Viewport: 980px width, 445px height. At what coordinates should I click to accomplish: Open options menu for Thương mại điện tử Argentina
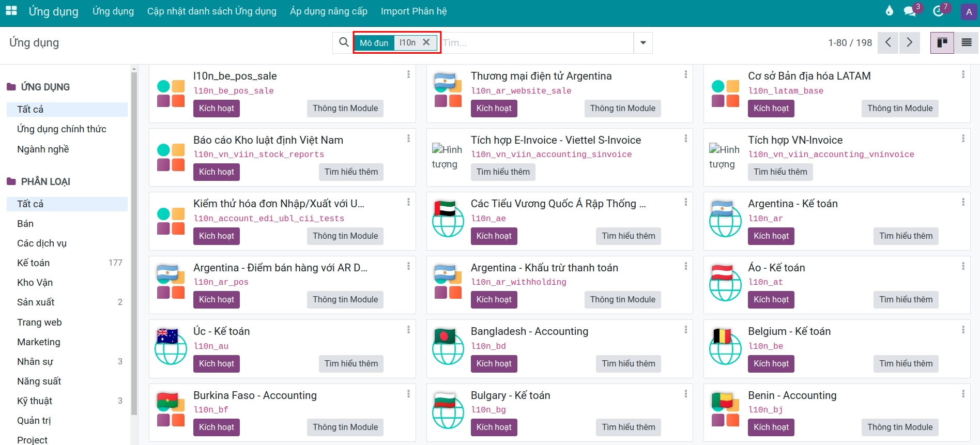coord(686,74)
